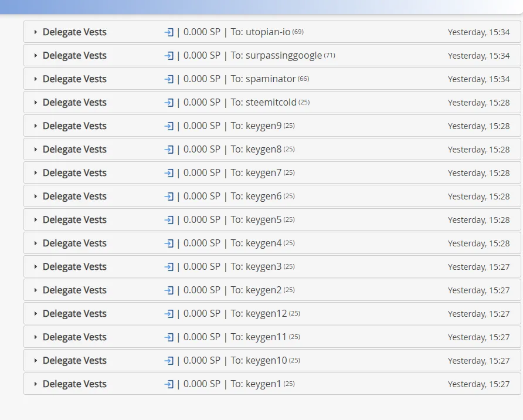Open the keygen2 account link
The image size is (523, 420).
[x=263, y=290]
